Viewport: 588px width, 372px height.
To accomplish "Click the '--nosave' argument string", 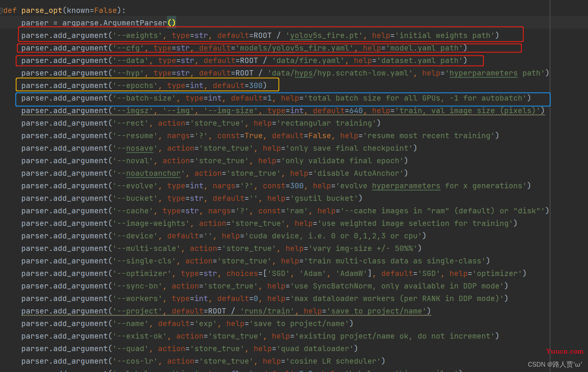I will click(135, 148).
